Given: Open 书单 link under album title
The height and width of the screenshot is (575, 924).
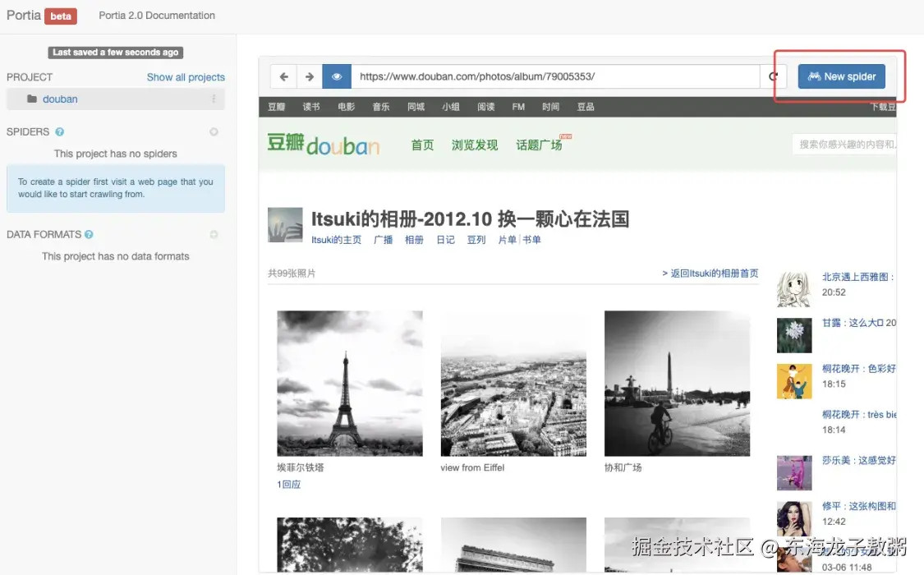Looking at the screenshot, I should pyautogui.click(x=531, y=240).
